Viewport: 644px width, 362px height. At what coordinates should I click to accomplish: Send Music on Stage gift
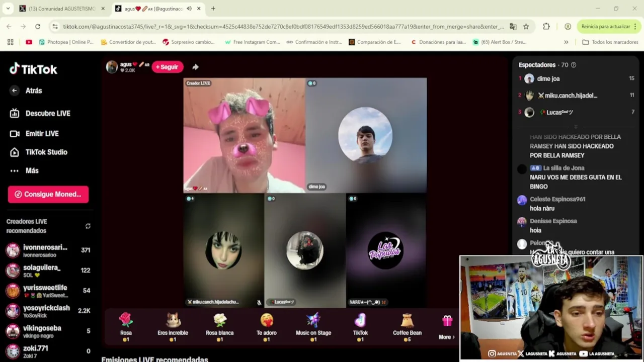click(313, 327)
